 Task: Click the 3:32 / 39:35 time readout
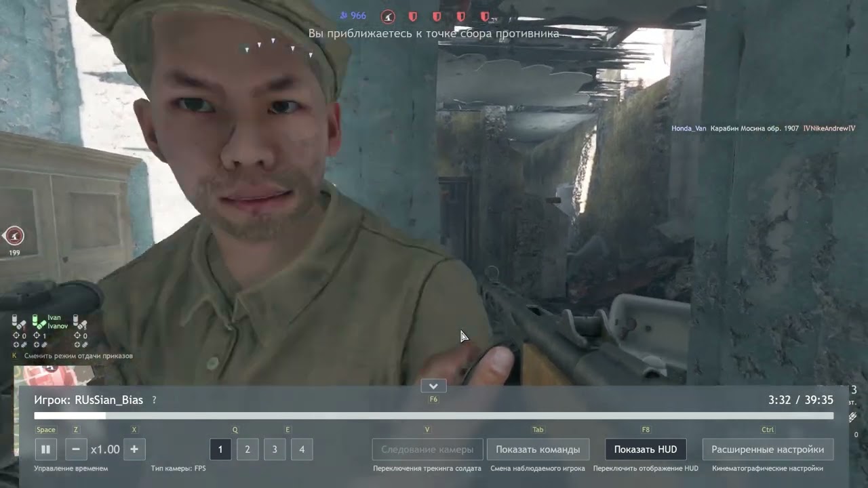coord(801,400)
